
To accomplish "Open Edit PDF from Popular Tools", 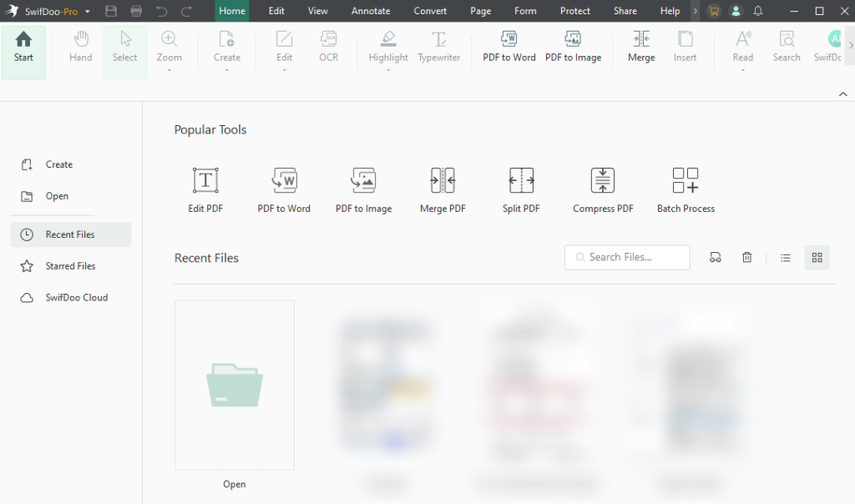I will click(205, 190).
